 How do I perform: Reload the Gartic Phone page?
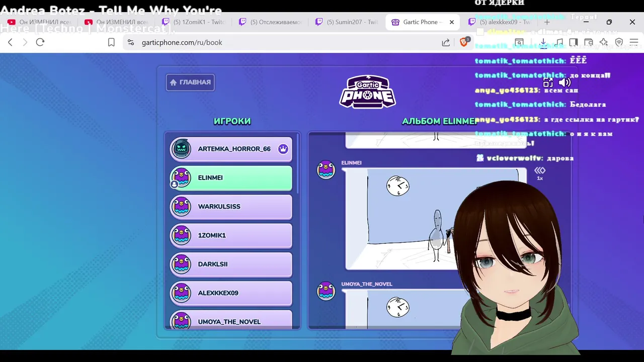pos(40,42)
